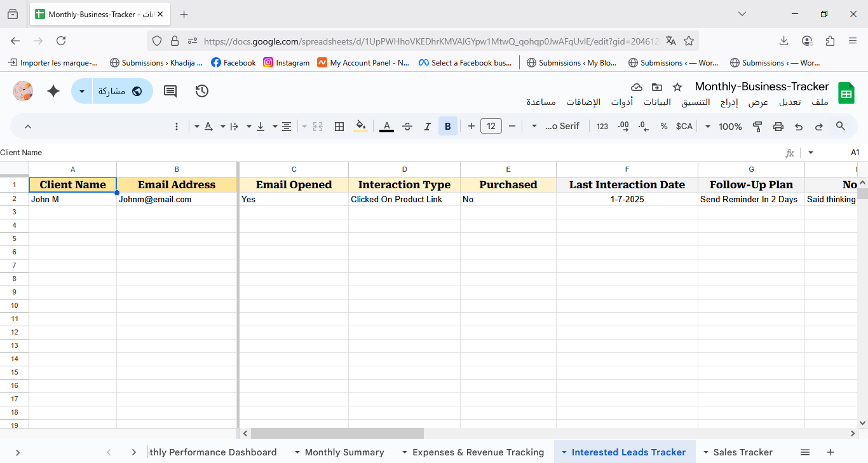Click the undo arrow in toolbar

pyautogui.click(x=799, y=127)
